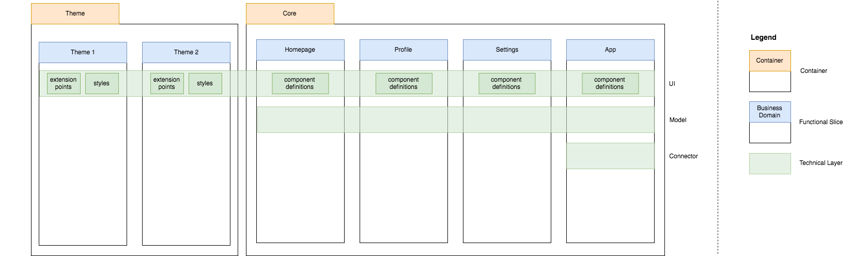Select styles box in Theme 1

pyautogui.click(x=102, y=83)
